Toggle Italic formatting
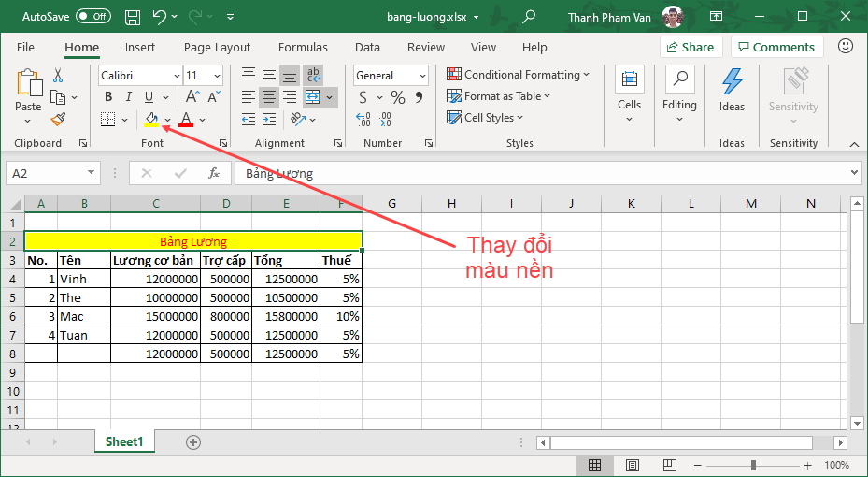This screenshot has height=477, width=868. (x=128, y=97)
